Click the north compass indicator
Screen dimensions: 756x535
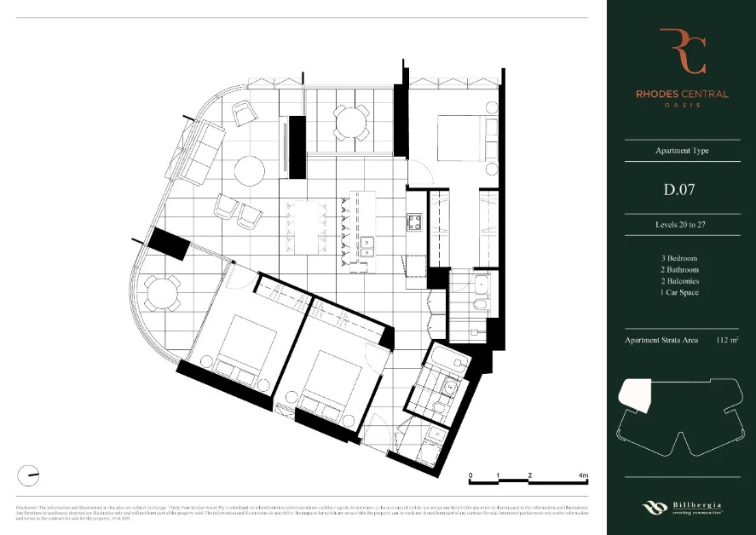(28, 476)
